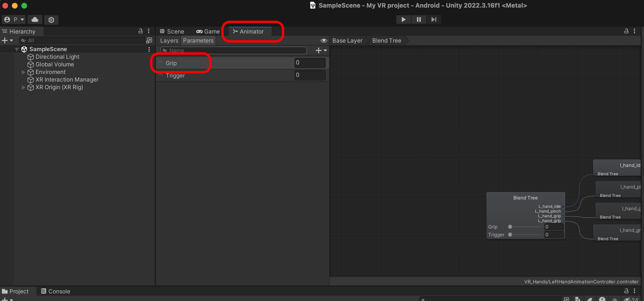Expand XR Origin (XR Rig) node
The image size is (644, 301).
pos(24,87)
